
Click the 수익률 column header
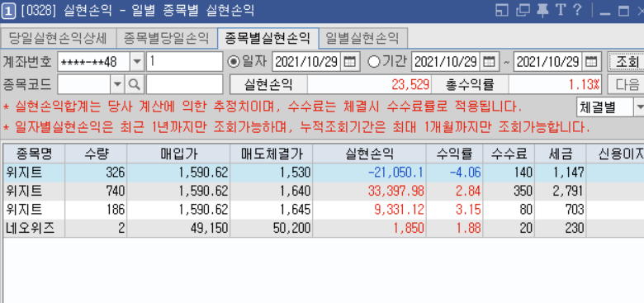click(x=455, y=154)
